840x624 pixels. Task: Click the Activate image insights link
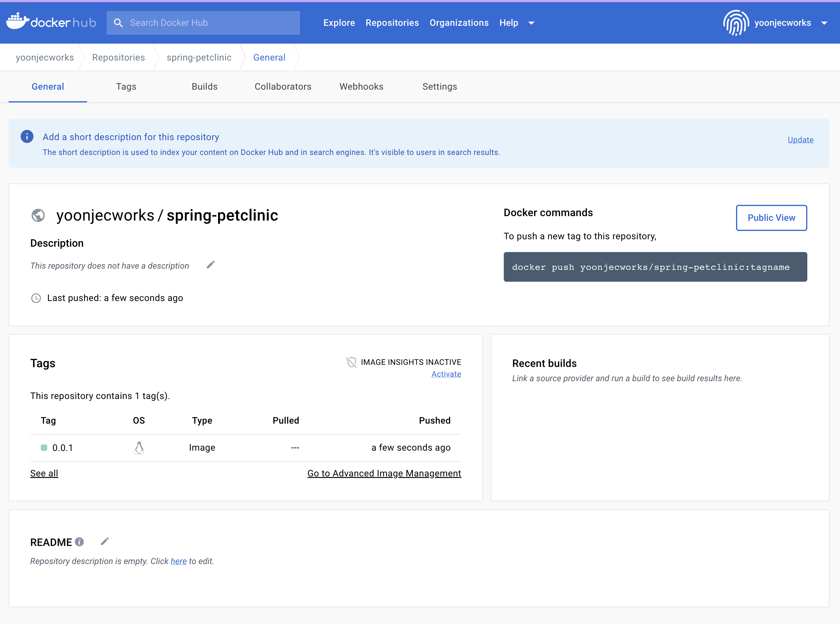point(446,374)
